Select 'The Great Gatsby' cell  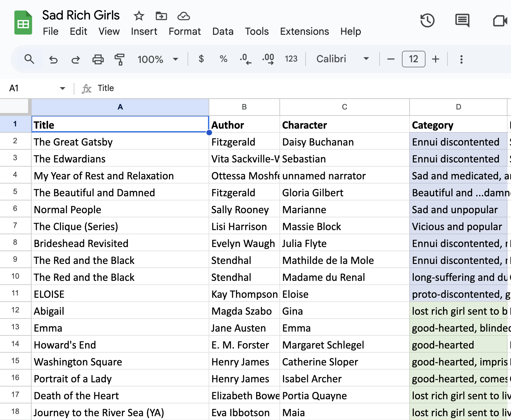[120, 142]
